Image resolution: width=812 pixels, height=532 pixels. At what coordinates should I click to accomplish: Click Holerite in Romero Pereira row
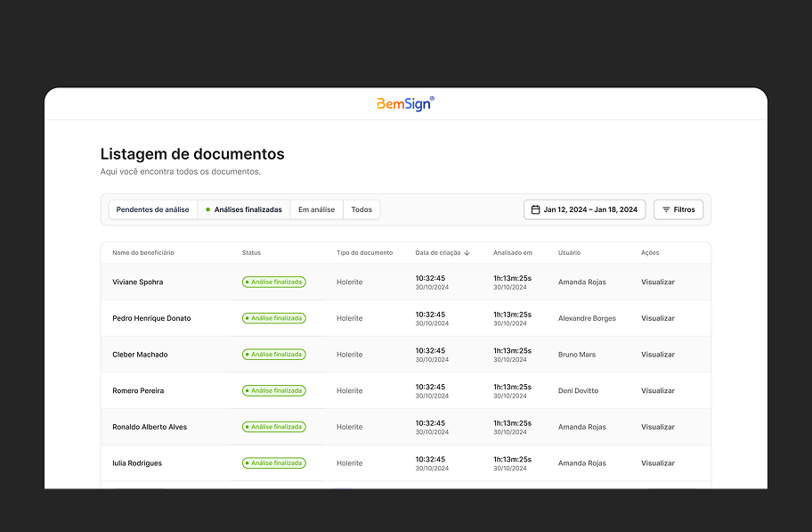point(350,391)
